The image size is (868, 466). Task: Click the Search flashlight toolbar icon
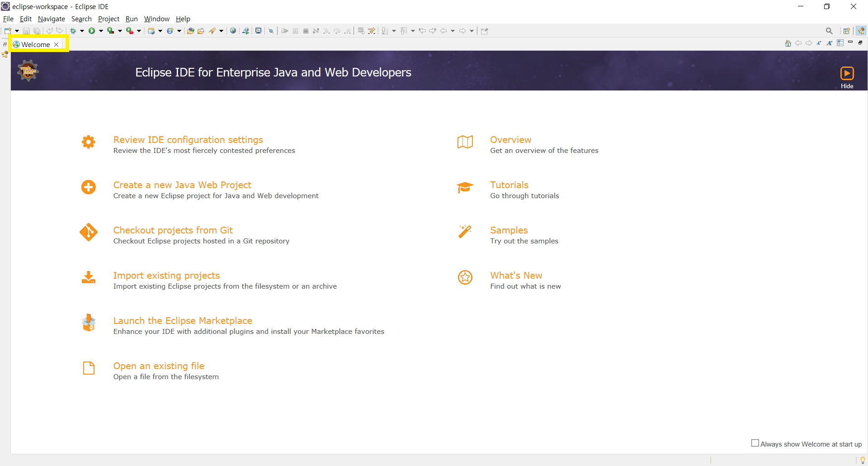212,31
